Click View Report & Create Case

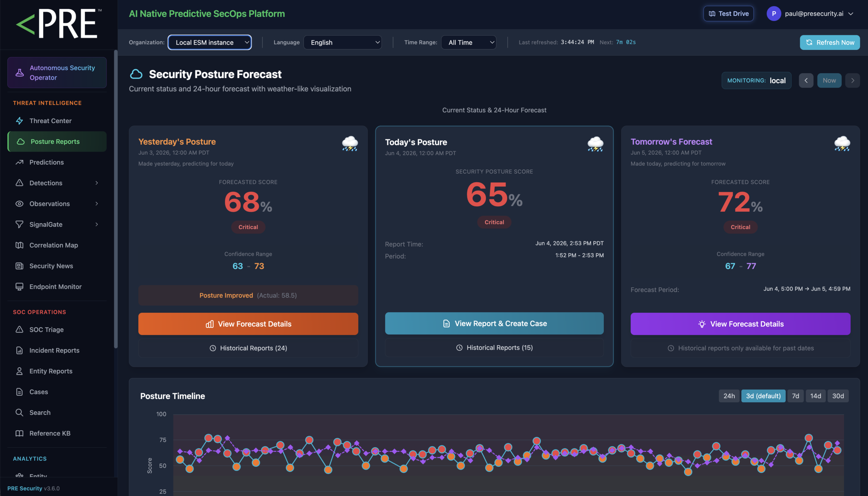(x=494, y=323)
